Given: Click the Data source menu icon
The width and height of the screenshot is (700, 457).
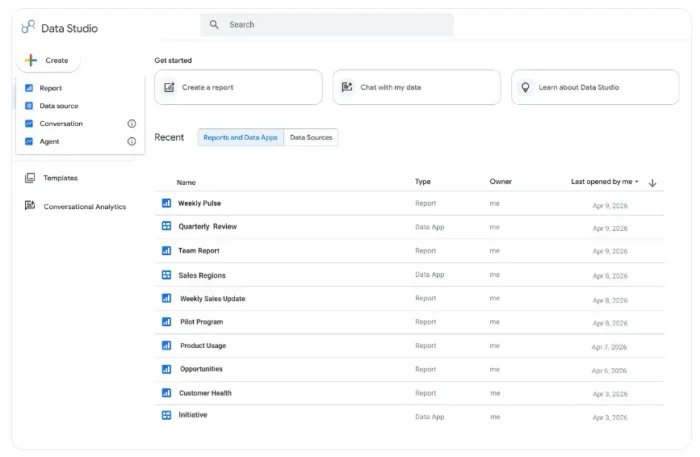Looking at the screenshot, I should click(x=29, y=106).
